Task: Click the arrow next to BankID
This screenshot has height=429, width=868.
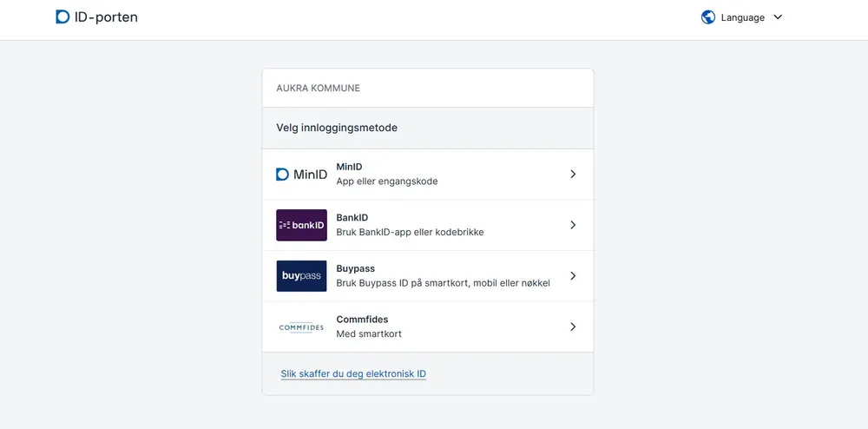Action: (573, 225)
